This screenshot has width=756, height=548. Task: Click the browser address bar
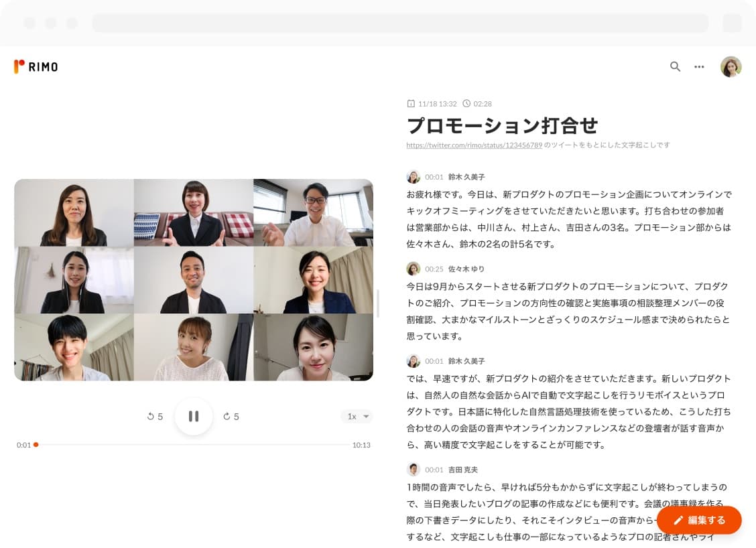pyautogui.click(x=400, y=23)
